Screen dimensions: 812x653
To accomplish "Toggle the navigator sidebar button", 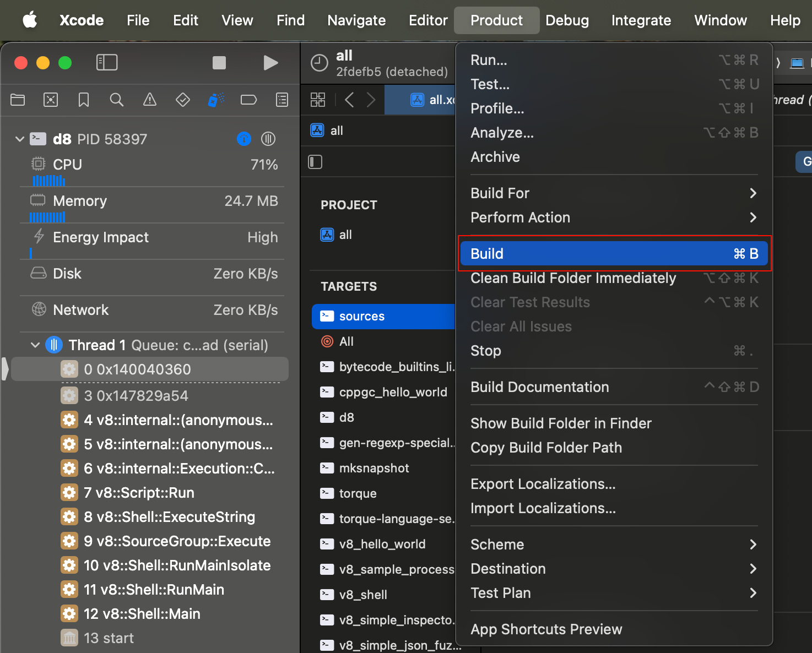I will click(x=107, y=63).
